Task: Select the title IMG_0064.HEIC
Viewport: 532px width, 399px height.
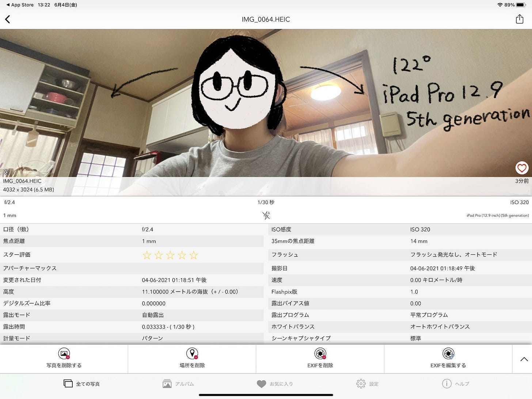Action: [x=266, y=19]
